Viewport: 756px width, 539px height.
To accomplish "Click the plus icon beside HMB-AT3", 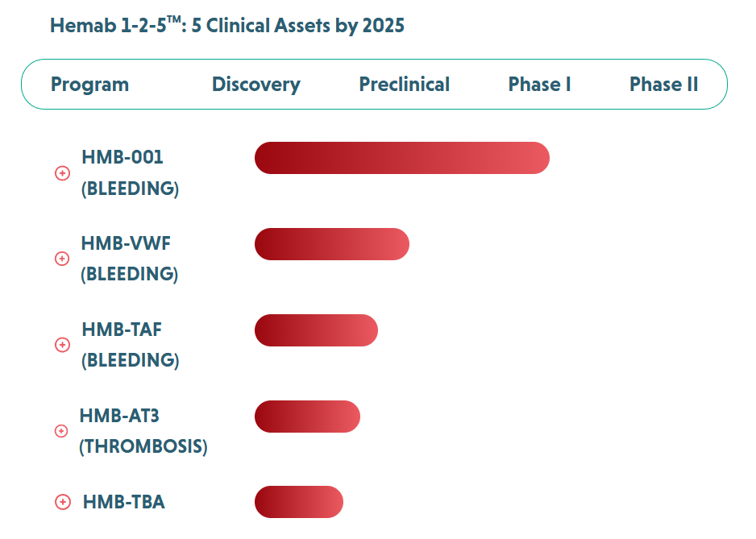I will [x=60, y=431].
